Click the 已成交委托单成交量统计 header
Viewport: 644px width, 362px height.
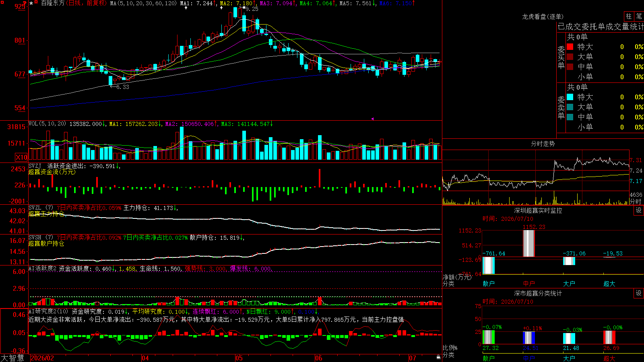(x=601, y=27)
